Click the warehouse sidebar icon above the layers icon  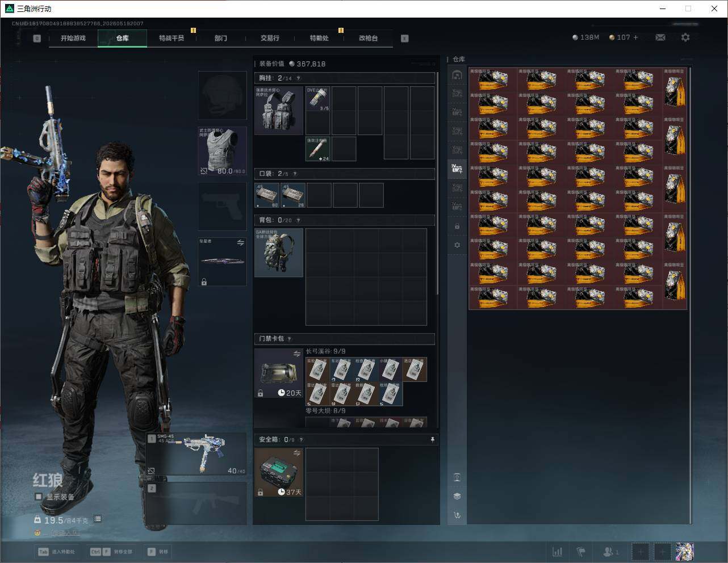[x=457, y=477]
